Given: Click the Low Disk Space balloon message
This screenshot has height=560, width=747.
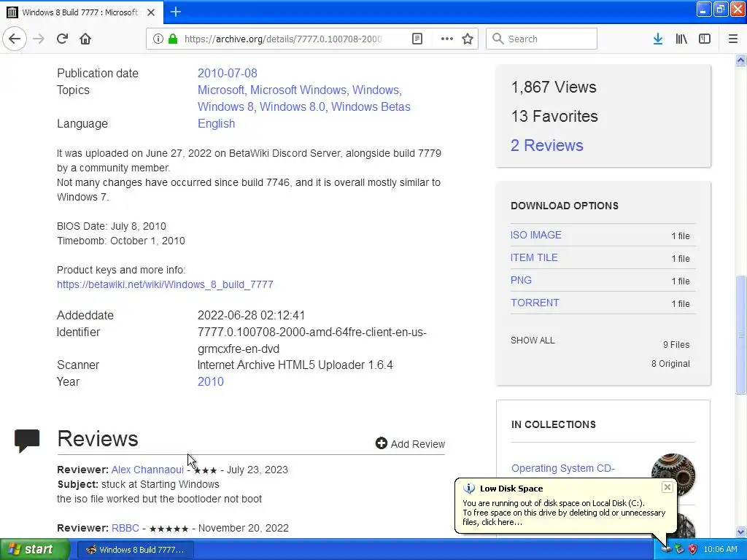Looking at the screenshot, I should (x=564, y=513).
